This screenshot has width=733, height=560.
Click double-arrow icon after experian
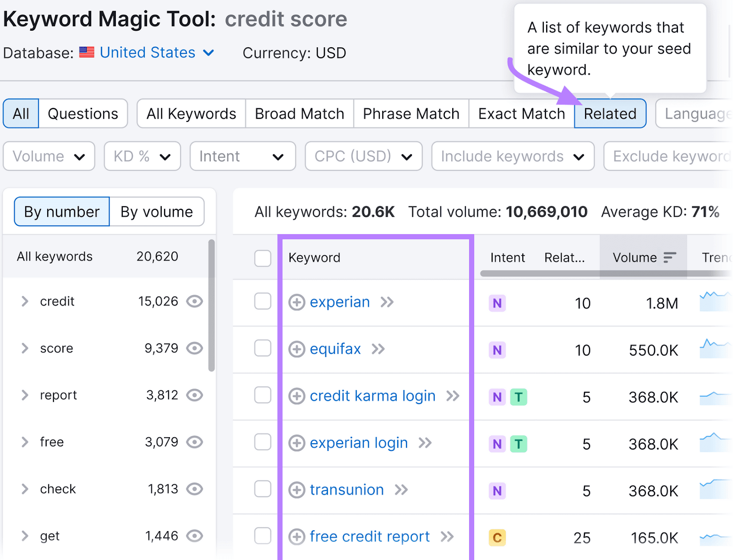pyautogui.click(x=387, y=302)
